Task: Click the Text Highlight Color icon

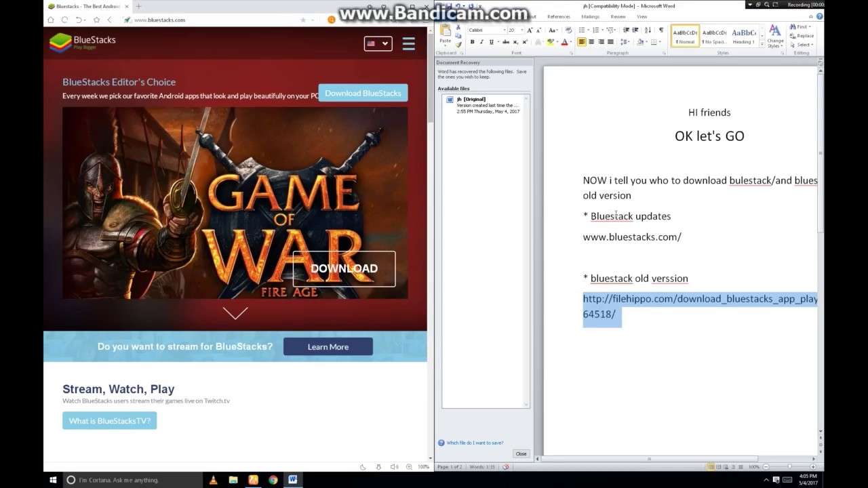Action: (551, 42)
